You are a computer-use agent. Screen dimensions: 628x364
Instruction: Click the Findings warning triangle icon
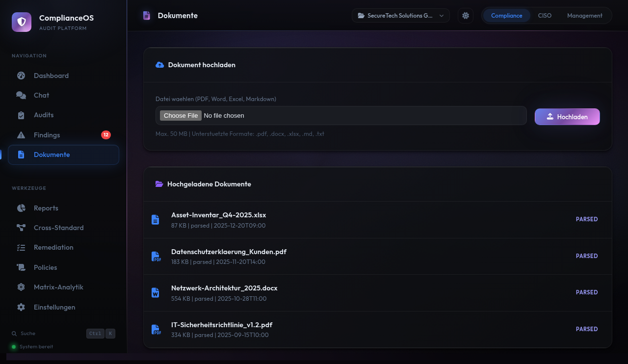click(21, 135)
